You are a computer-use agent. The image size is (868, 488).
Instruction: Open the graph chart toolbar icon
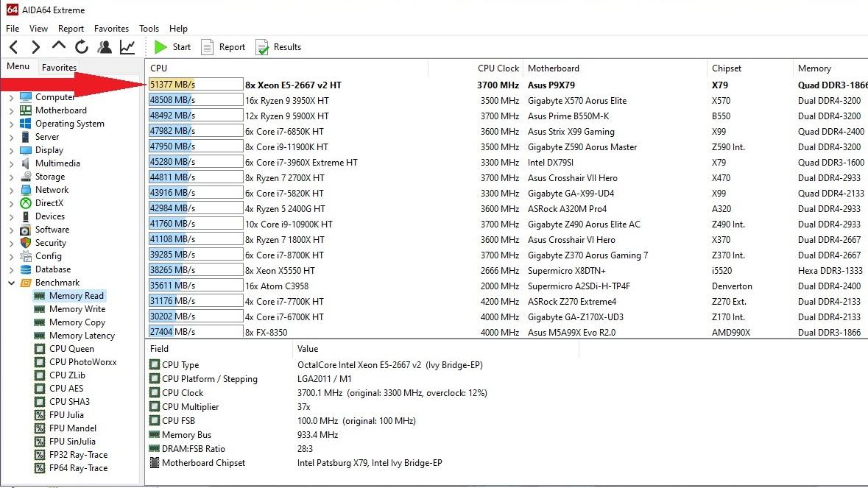(x=127, y=47)
